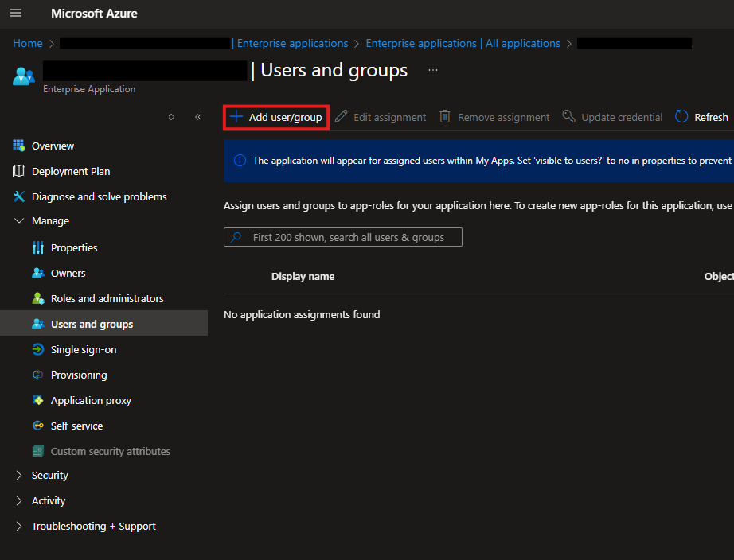
Task: Open Deployment Plan page
Action: 71,171
